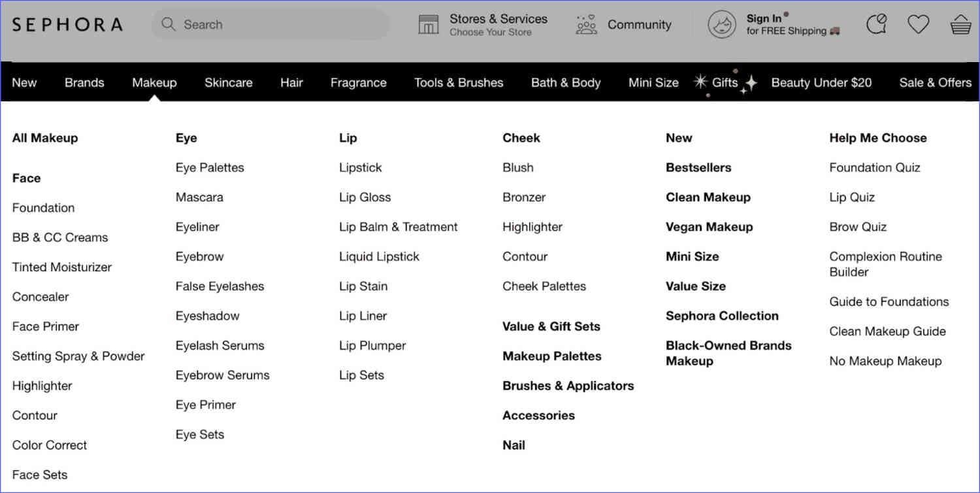Click the Bestsellers link

tap(698, 167)
